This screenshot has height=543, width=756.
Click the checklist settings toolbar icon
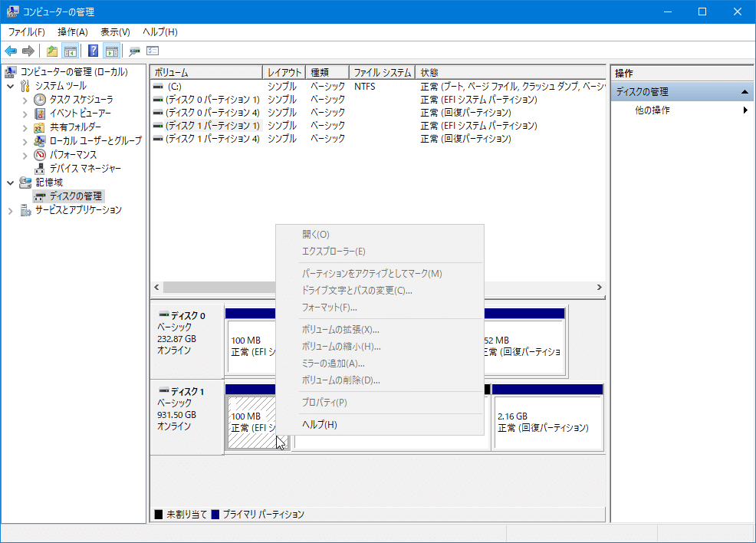coord(153,51)
